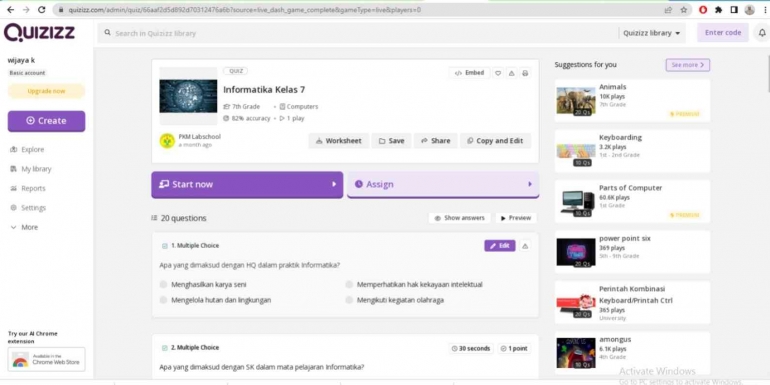Image resolution: width=770 pixels, height=385 pixels.
Task: Click the PKM Labschool author avatar
Action: [167, 141]
